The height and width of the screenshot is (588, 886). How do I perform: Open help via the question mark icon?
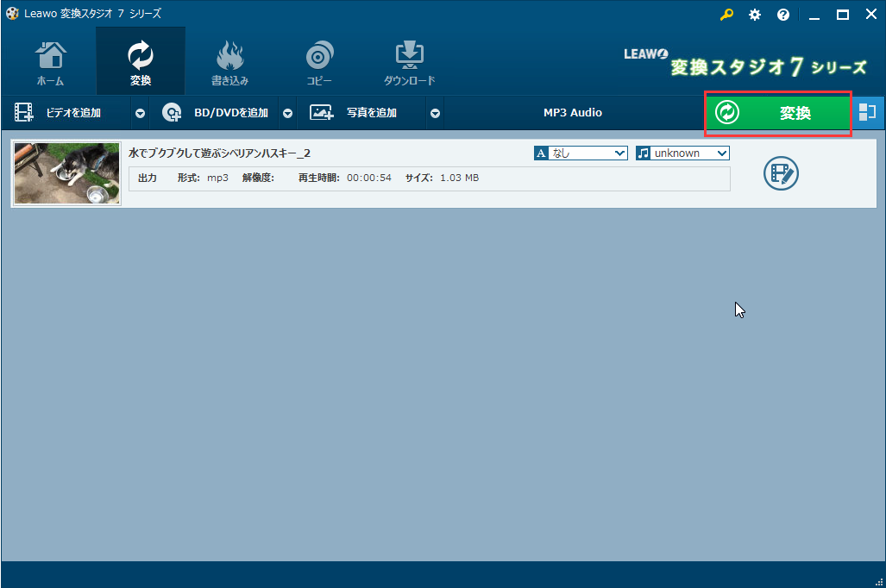tap(783, 15)
